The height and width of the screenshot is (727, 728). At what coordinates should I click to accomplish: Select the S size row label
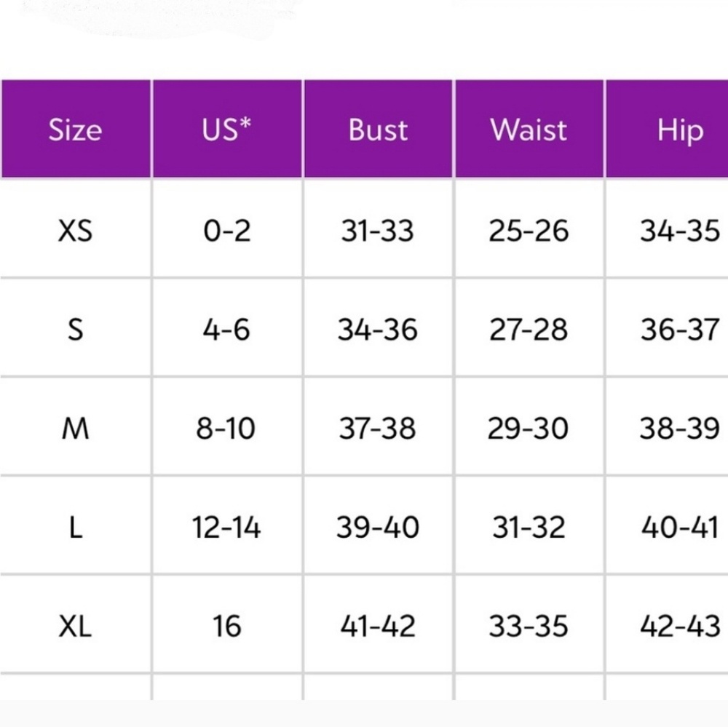pos(75,329)
